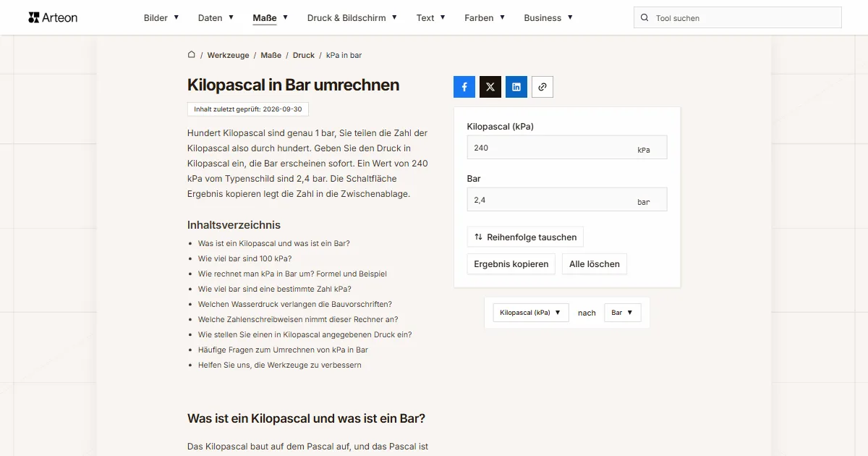Open the Maße menu
This screenshot has height=456, width=868.
tap(271, 18)
